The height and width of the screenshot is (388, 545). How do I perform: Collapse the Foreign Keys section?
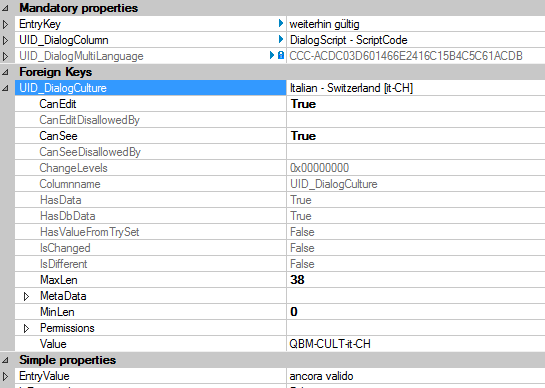(6, 72)
